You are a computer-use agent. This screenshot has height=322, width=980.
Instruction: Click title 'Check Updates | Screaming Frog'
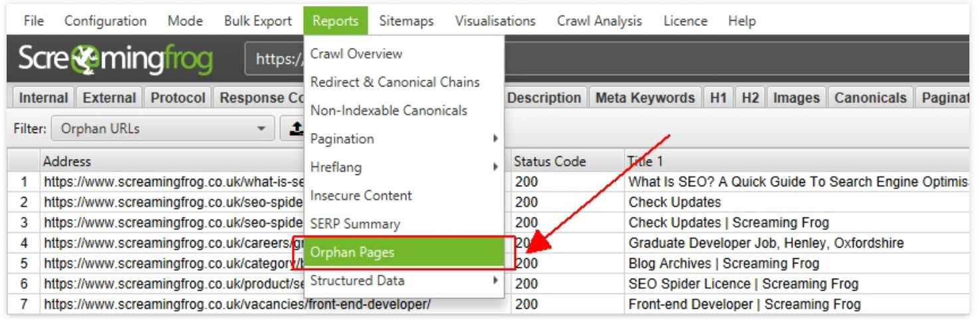(729, 223)
